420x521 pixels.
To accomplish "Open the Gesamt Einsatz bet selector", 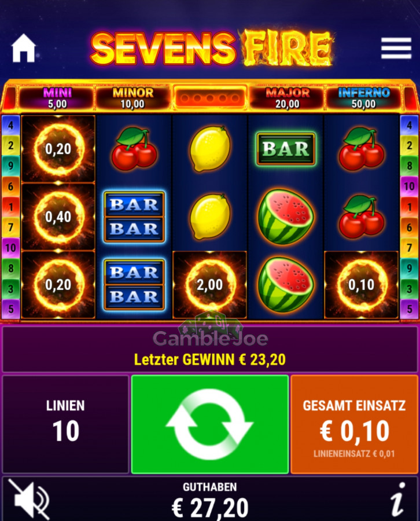I will 354,424.
